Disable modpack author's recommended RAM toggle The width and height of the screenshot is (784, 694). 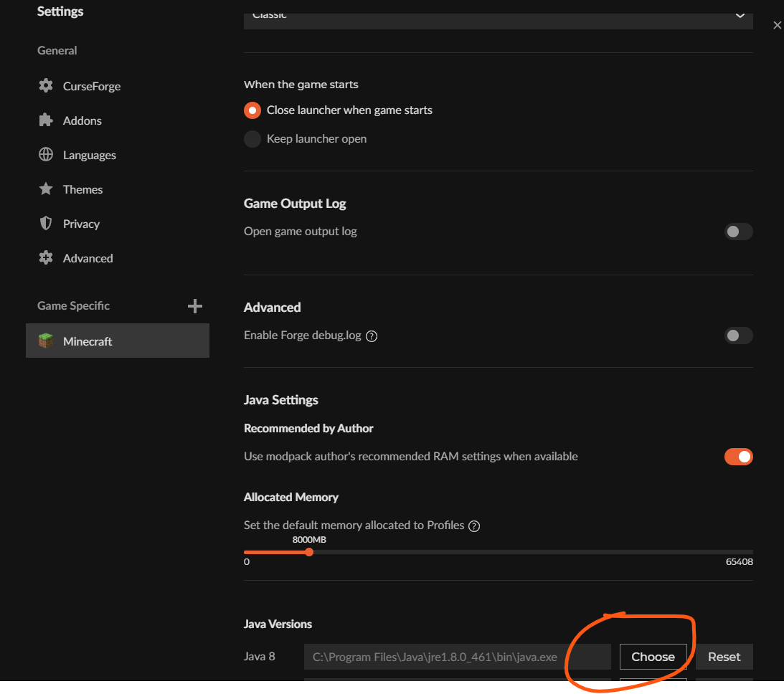click(x=738, y=457)
